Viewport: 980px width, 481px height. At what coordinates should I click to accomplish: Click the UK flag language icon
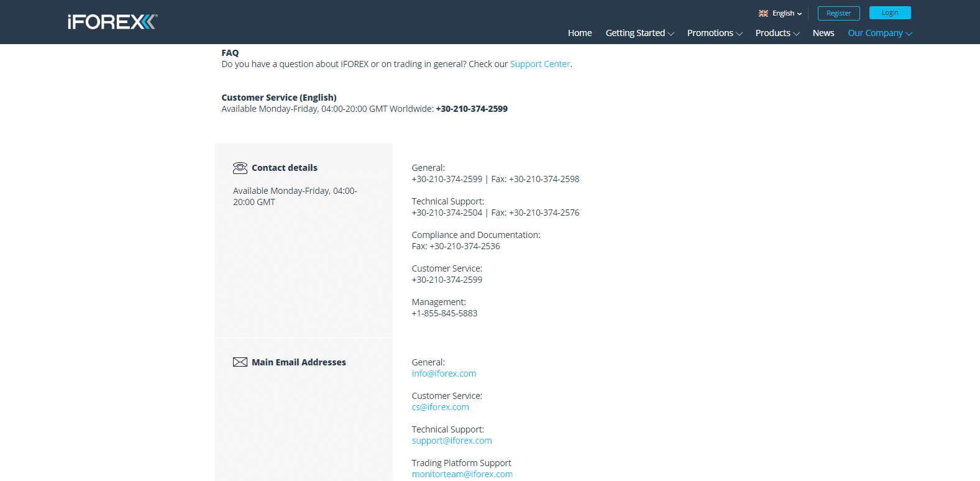point(763,13)
